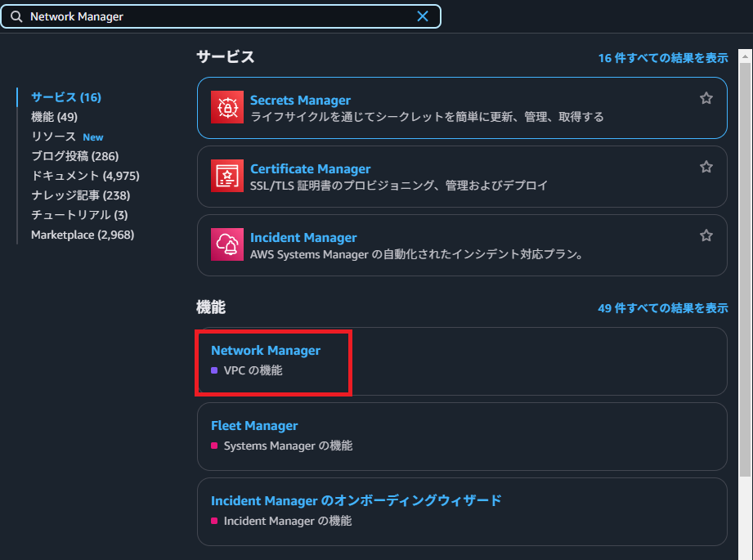Open Secrets Manager link
Image resolution: width=753 pixels, height=560 pixels.
[300, 100]
